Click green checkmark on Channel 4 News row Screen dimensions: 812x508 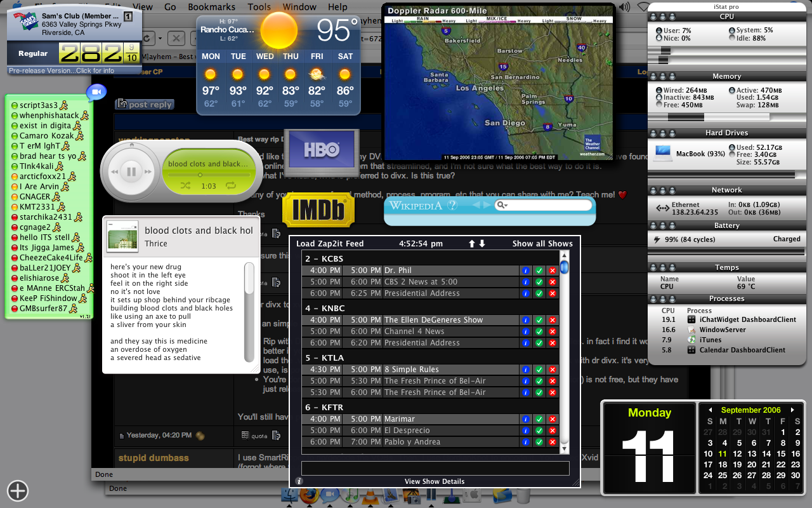point(539,331)
